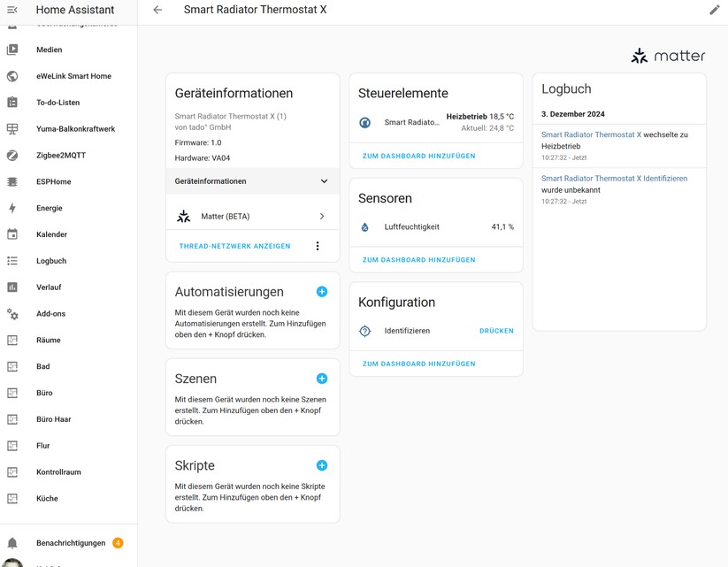728x567 pixels.
Task: Select Zigbee2MQTT in the sidebar
Action: 12,155
